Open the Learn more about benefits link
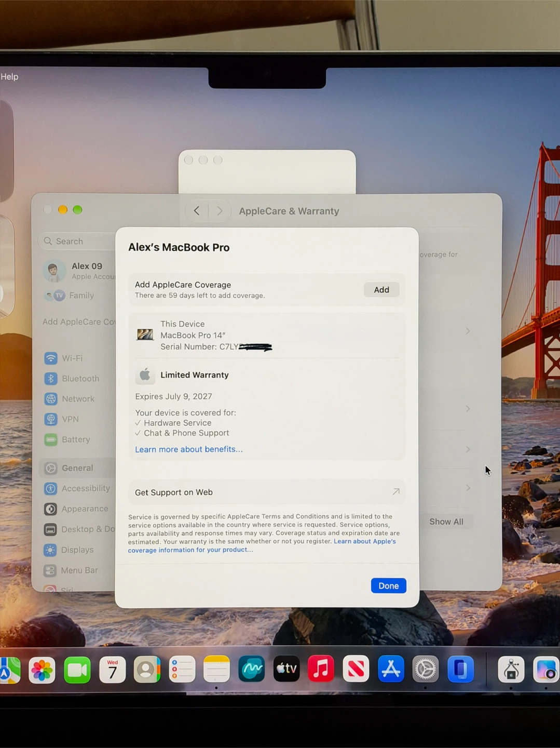Screen dimensions: 560x748 coord(189,449)
